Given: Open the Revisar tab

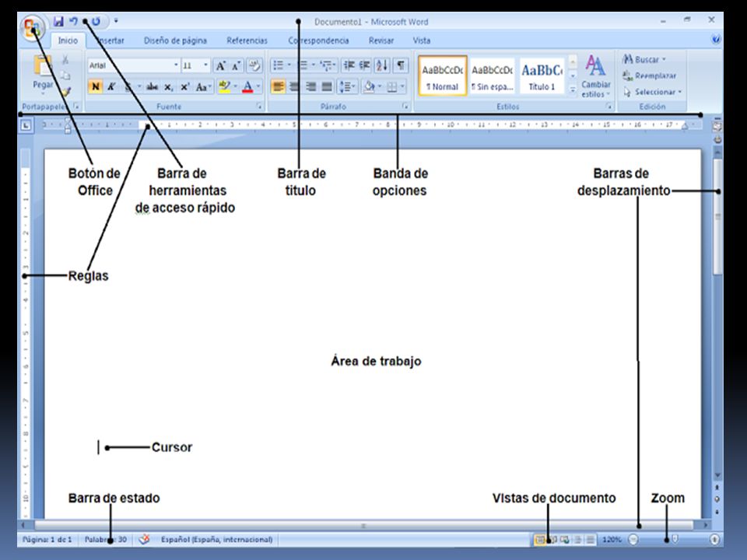Looking at the screenshot, I should (381, 40).
